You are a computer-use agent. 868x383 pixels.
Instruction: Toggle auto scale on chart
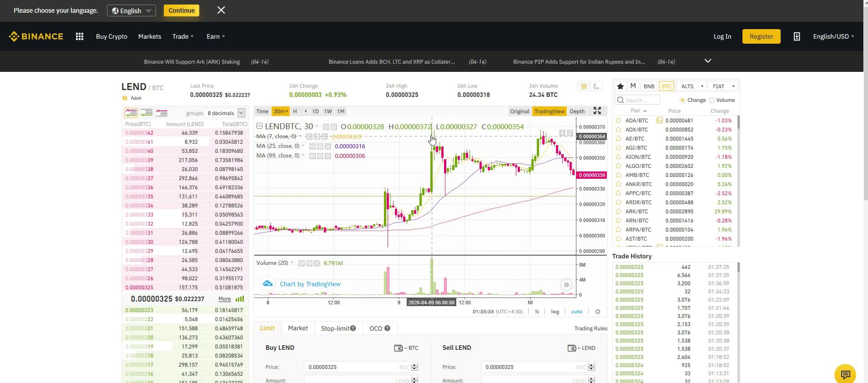[x=576, y=312]
